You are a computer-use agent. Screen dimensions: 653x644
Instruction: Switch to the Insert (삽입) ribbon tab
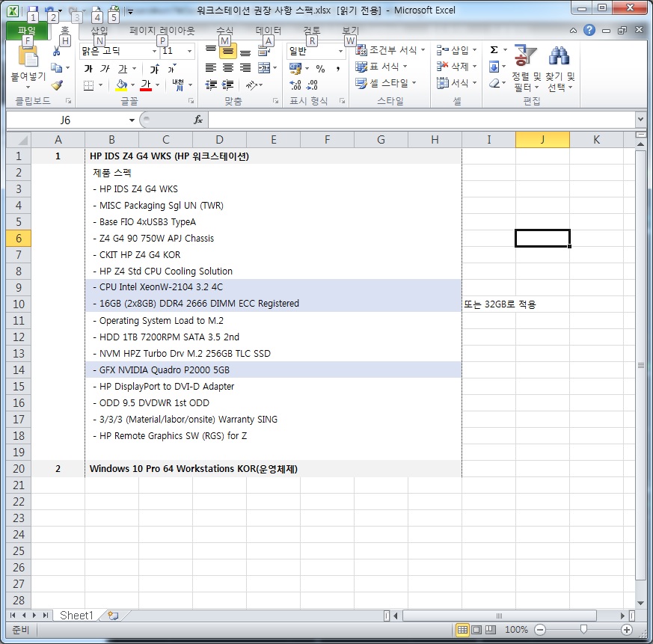[99, 31]
